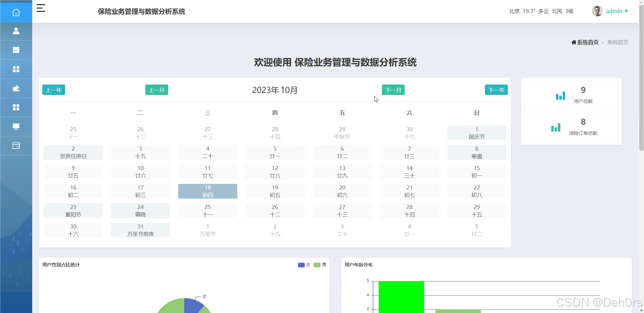The width and height of the screenshot is (644, 313).
Task: Open the user management sidebar icon
Action: coord(16,31)
